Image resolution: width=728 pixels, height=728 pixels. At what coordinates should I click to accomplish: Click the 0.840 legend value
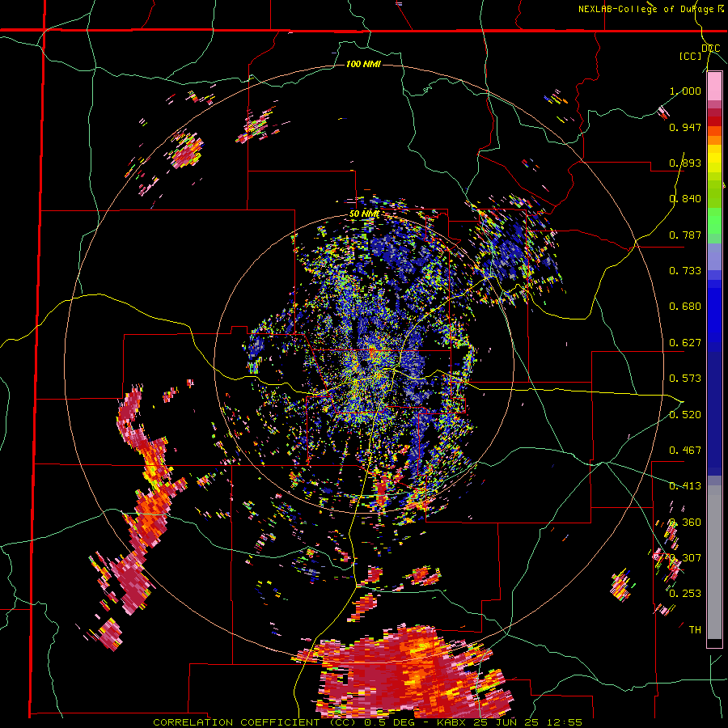coord(685,199)
